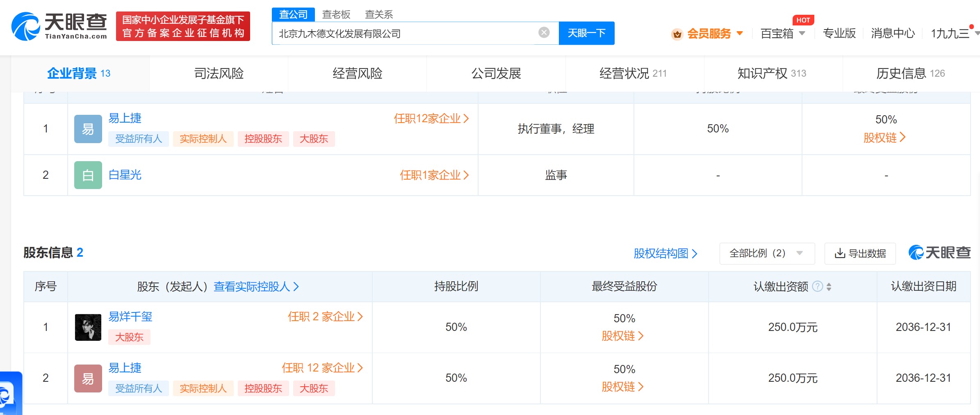
Task: Open 股权链 in personnel table row 1
Action: tap(884, 138)
